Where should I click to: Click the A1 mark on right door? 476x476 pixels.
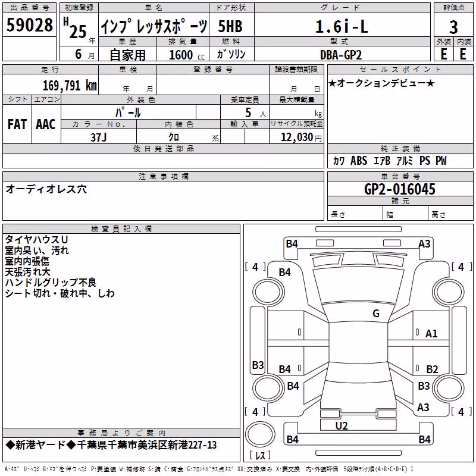coord(431,334)
